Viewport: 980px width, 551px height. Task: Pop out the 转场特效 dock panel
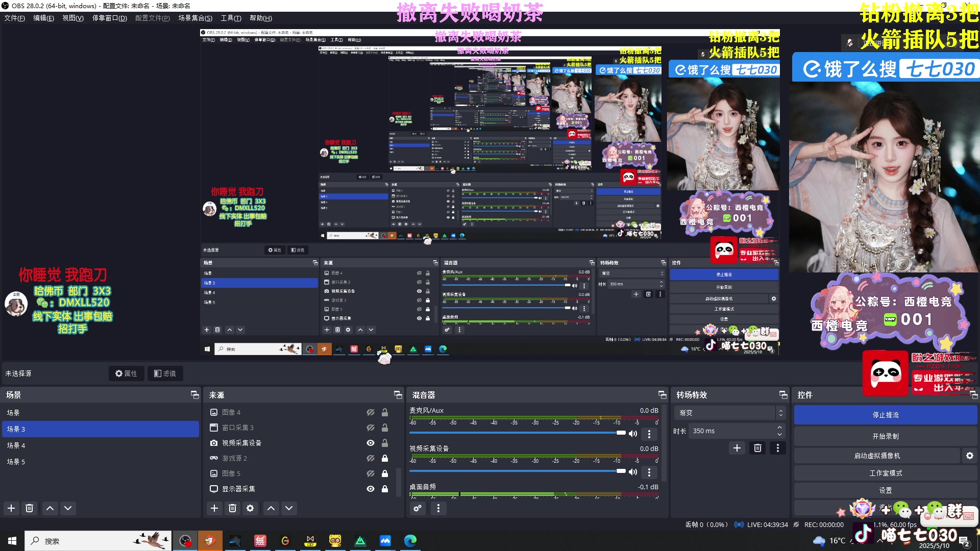(783, 395)
